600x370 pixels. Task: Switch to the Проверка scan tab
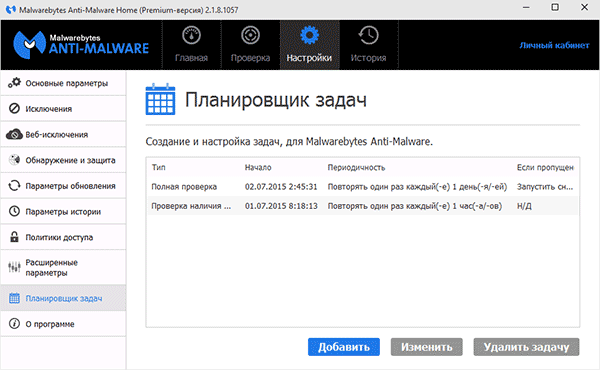coord(250,45)
